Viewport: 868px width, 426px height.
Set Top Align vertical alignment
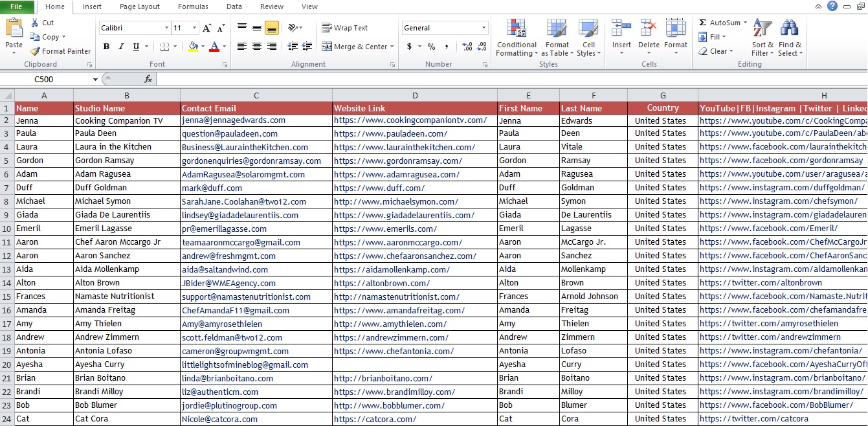tap(242, 27)
